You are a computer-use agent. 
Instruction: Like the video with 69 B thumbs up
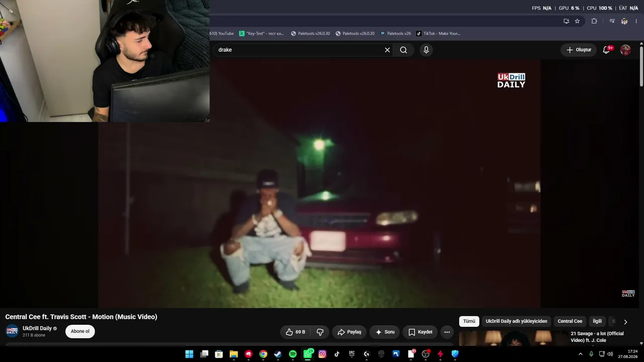pos(295,332)
